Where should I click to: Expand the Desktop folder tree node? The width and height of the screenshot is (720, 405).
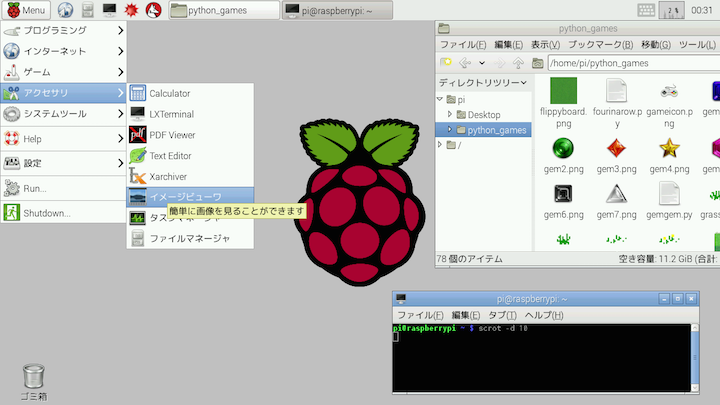point(450,114)
